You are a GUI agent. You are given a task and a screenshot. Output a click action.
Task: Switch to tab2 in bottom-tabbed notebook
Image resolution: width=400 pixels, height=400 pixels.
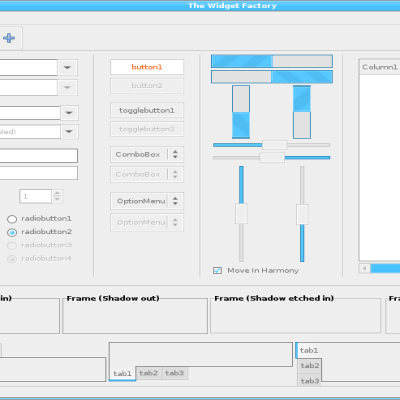[x=148, y=373]
